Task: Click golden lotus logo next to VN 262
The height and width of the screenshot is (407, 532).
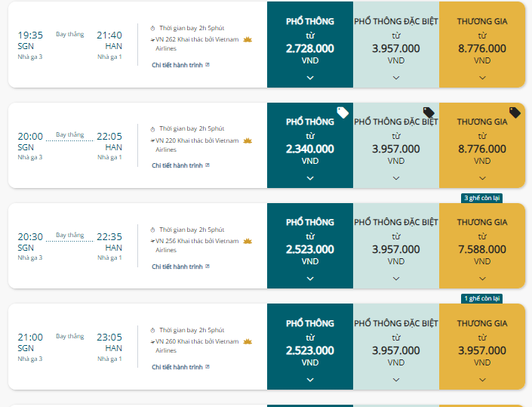Action: pyautogui.click(x=248, y=40)
